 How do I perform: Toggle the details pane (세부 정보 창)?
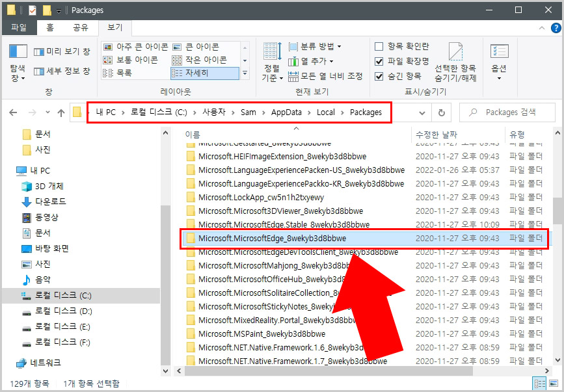tap(62, 71)
